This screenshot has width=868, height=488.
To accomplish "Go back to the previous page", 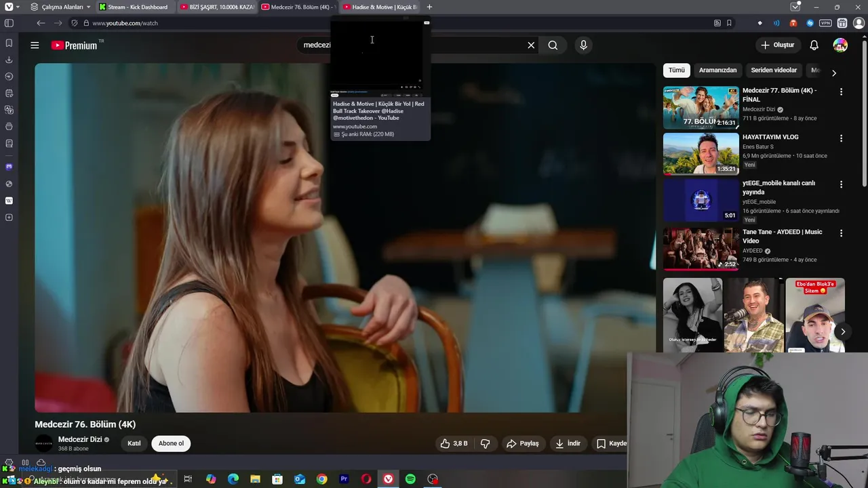I will coord(41,23).
